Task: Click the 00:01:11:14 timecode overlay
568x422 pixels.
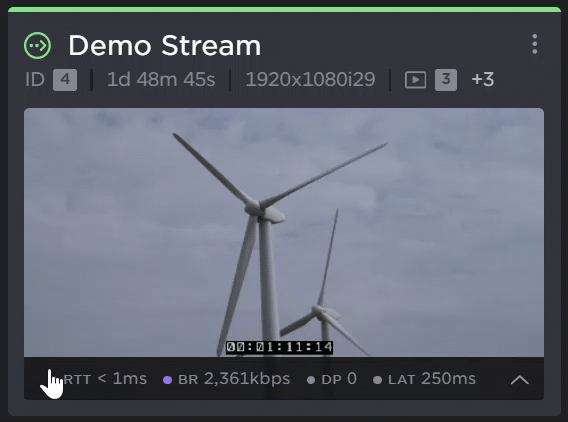Action: click(x=279, y=347)
